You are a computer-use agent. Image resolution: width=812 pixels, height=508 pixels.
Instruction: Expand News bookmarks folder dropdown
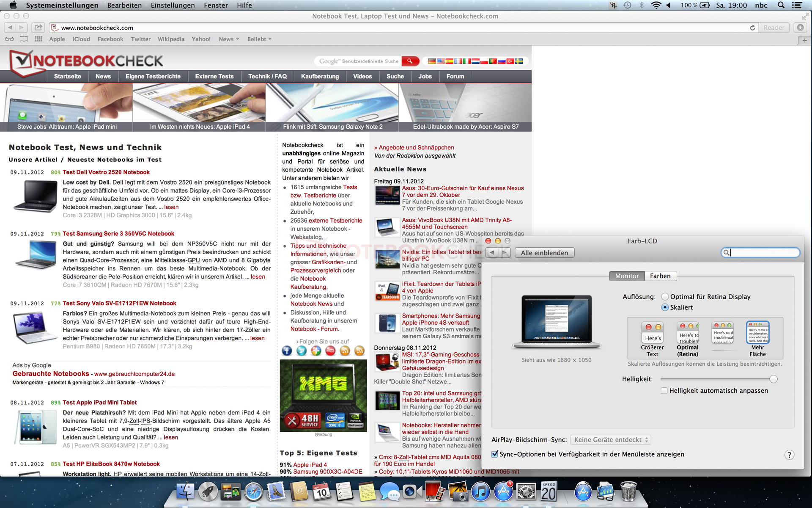[229, 39]
